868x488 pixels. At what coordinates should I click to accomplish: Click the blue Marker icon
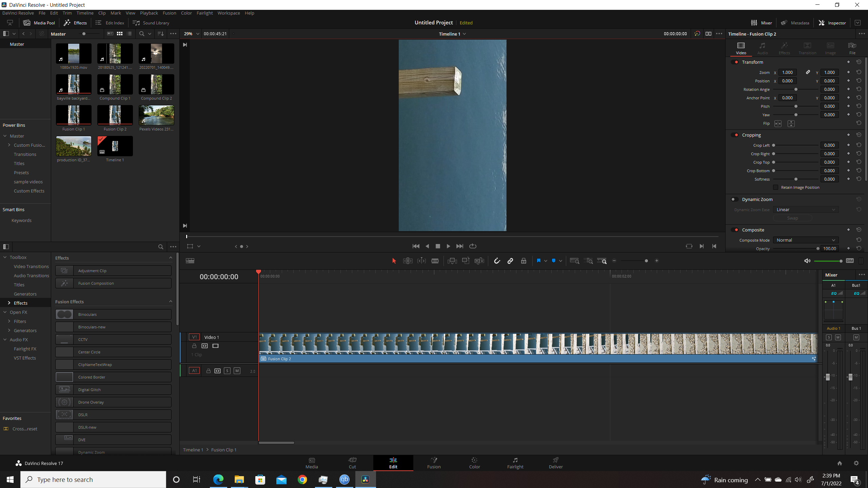coord(554,261)
